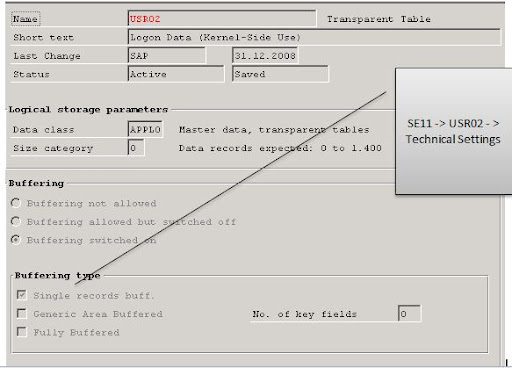
Task: Toggle 'Single records buff.' checkbox
Action: [22, 295]
